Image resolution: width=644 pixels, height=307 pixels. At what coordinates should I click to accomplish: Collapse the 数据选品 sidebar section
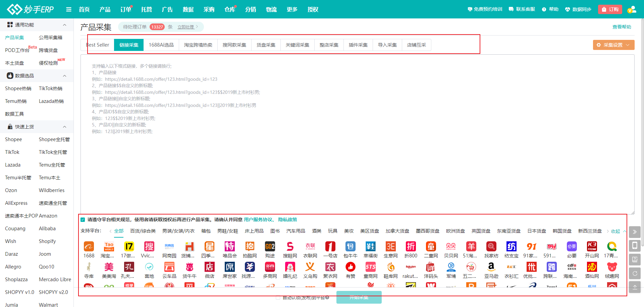tap(65, 76)
